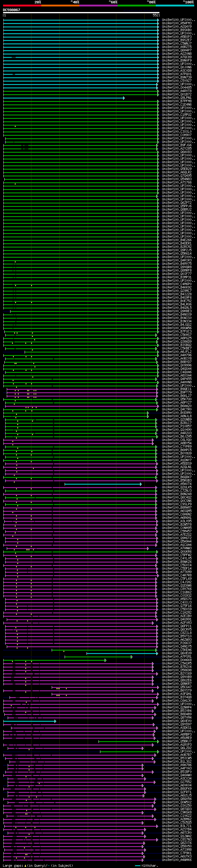Click hit label UniRef100_A4H796
Image resolution: width=197 pixels, height=868 pixels.
[x=177, y=355]
